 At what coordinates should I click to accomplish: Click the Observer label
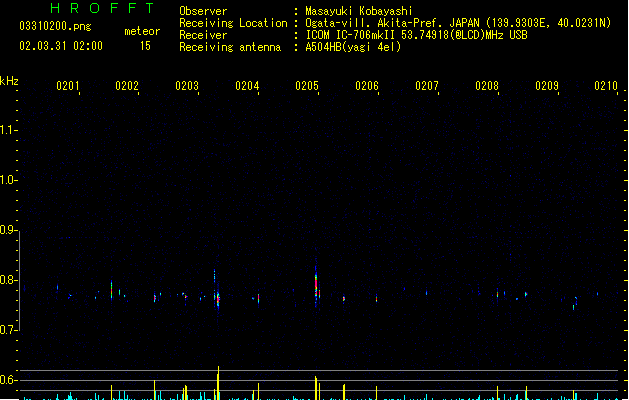point(203,11)
